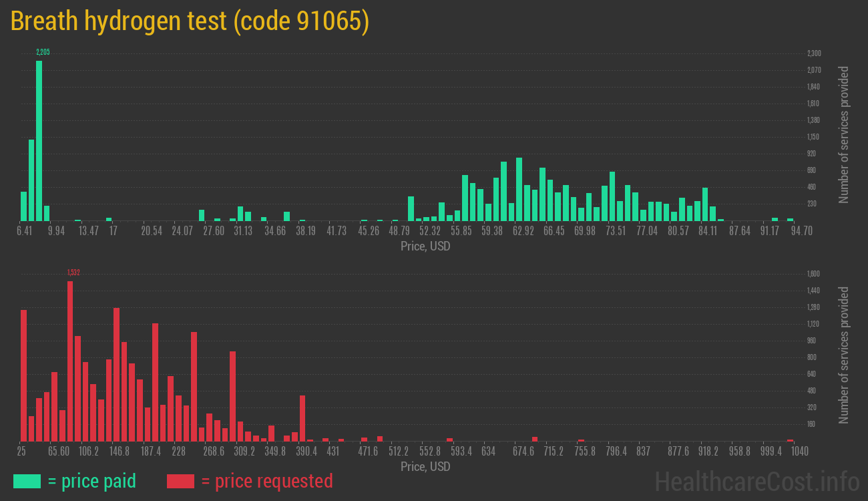Image resolution: width=868 pixels, height=501 pixels.
Task: Click the 'Price, USD' label under the red chart
Action: [425, 466]
